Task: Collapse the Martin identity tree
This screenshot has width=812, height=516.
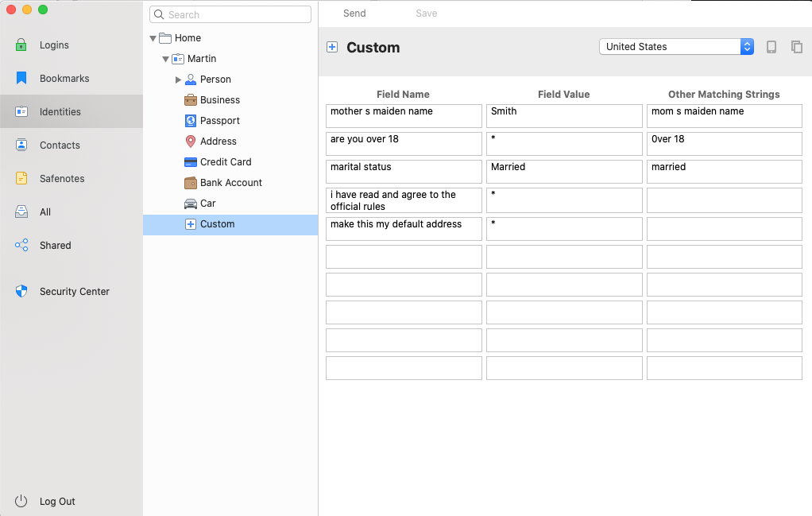Action: click(165, 58)
